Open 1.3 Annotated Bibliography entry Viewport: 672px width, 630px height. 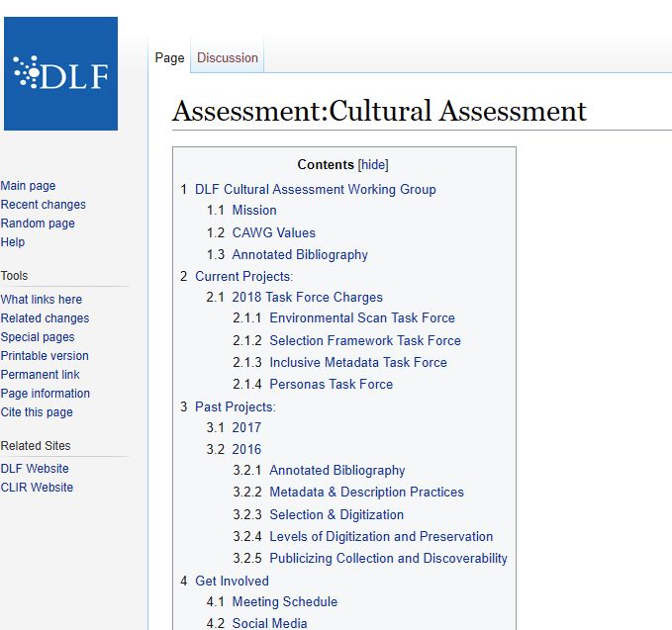coord(300,255)
